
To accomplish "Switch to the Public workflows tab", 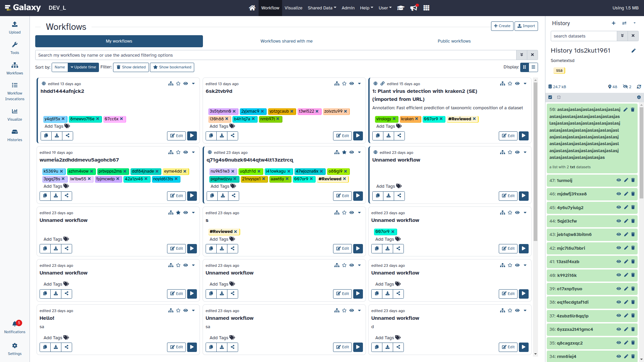I will [454, 41].
